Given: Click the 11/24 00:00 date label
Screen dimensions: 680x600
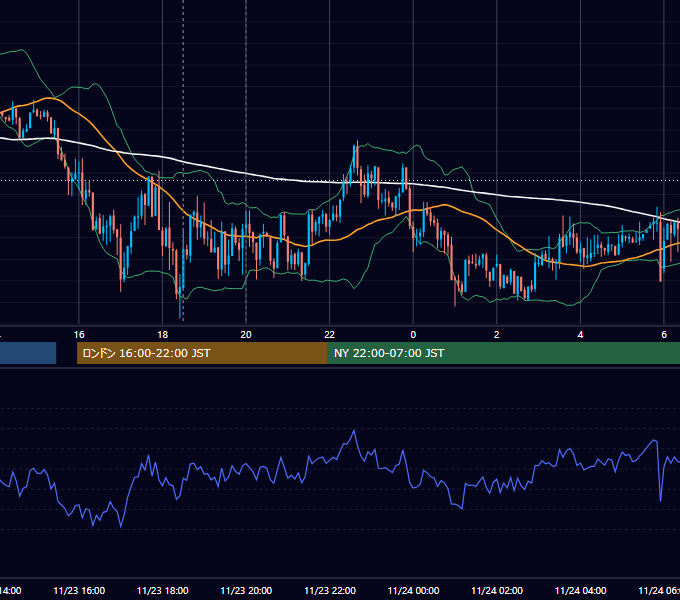Looking at the screenshot, I should [413, 591].
